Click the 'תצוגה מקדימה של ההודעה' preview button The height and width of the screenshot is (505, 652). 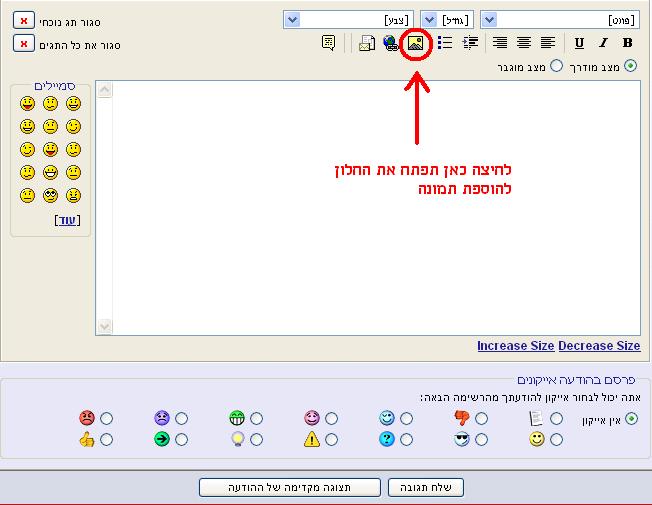(289, 487)
